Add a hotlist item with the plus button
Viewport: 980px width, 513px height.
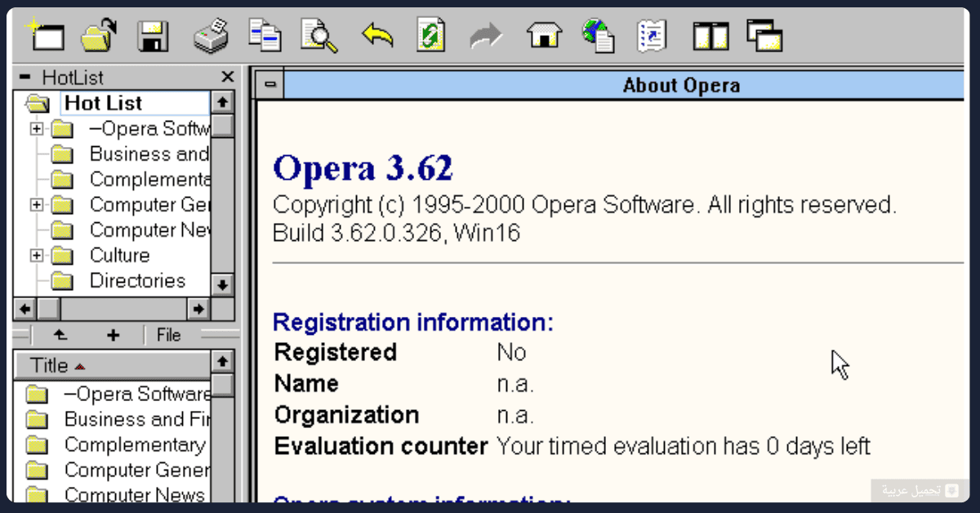click(x=113, y=336)
